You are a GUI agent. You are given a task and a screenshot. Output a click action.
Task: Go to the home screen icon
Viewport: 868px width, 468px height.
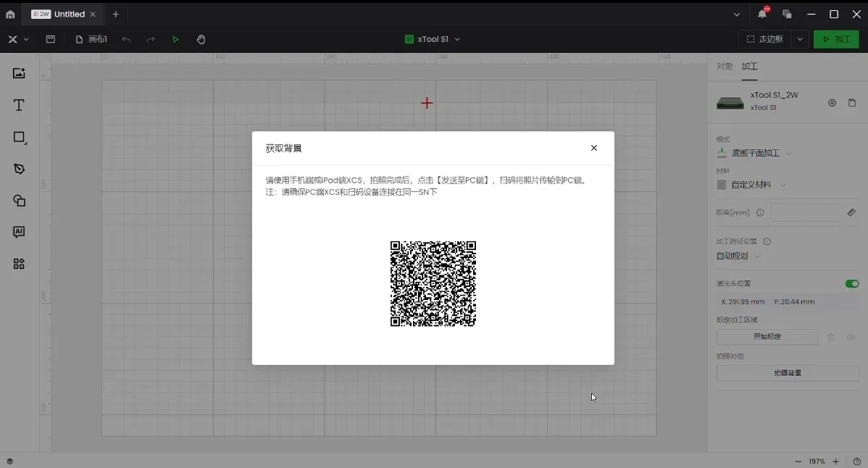pyautogui.click(x=10, y=14)
